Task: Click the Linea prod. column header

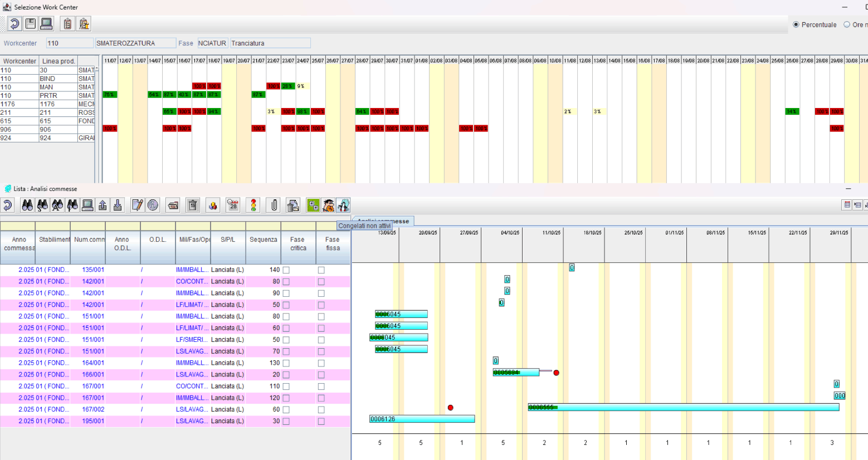Action: coord(58,61)
